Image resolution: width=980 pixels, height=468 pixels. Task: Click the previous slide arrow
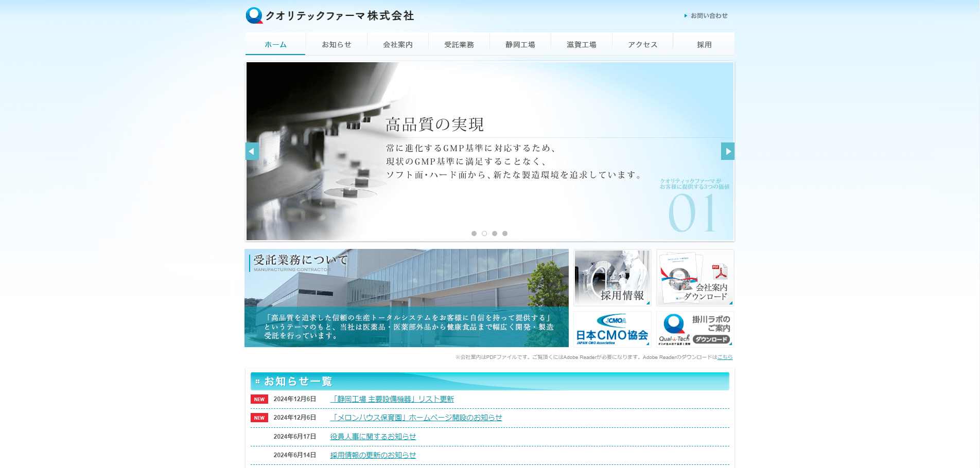point(252,151)
